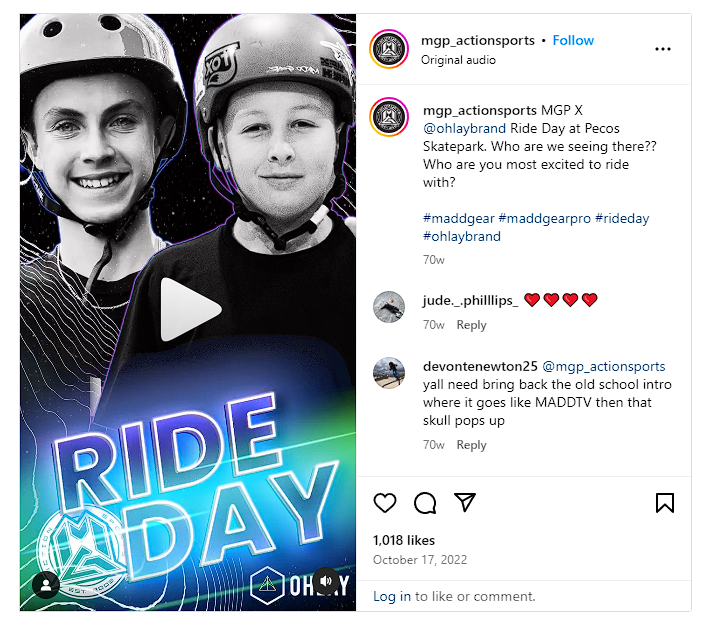Viewport: 712px width, 627px height.
Task: Save post using bookmark icon
Action: point(665,503)
